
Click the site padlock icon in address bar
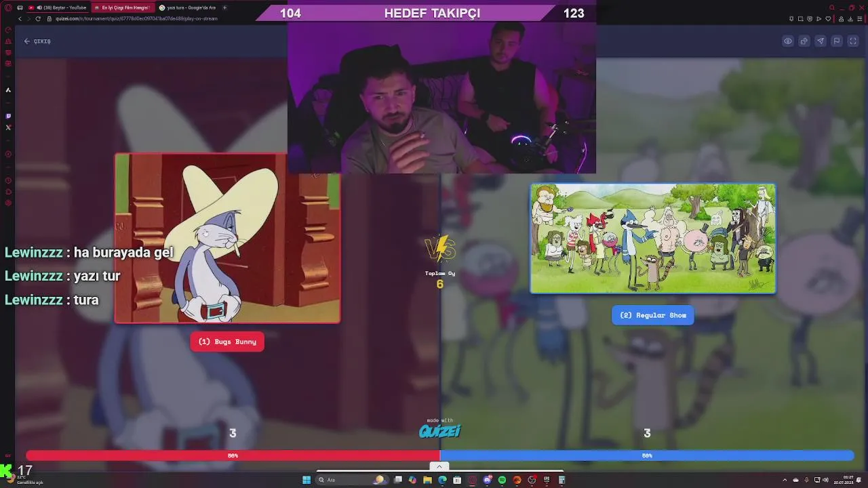pyautogui.click(x=49, y=18)
